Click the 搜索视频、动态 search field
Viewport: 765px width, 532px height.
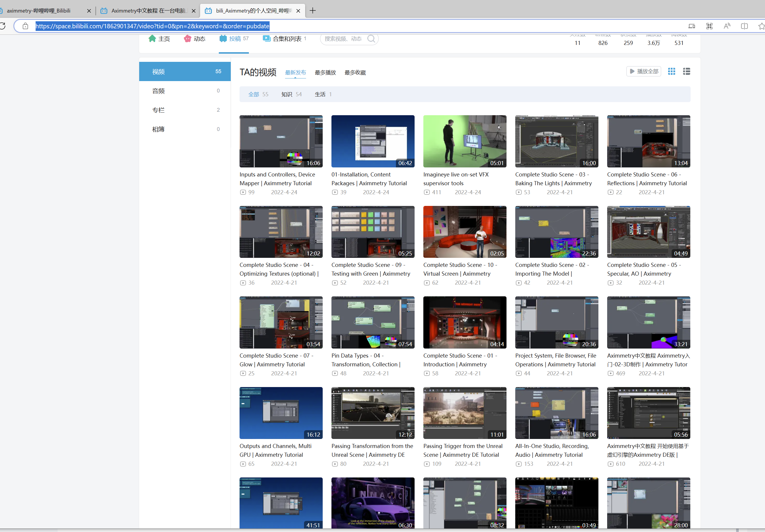point(343,39)
